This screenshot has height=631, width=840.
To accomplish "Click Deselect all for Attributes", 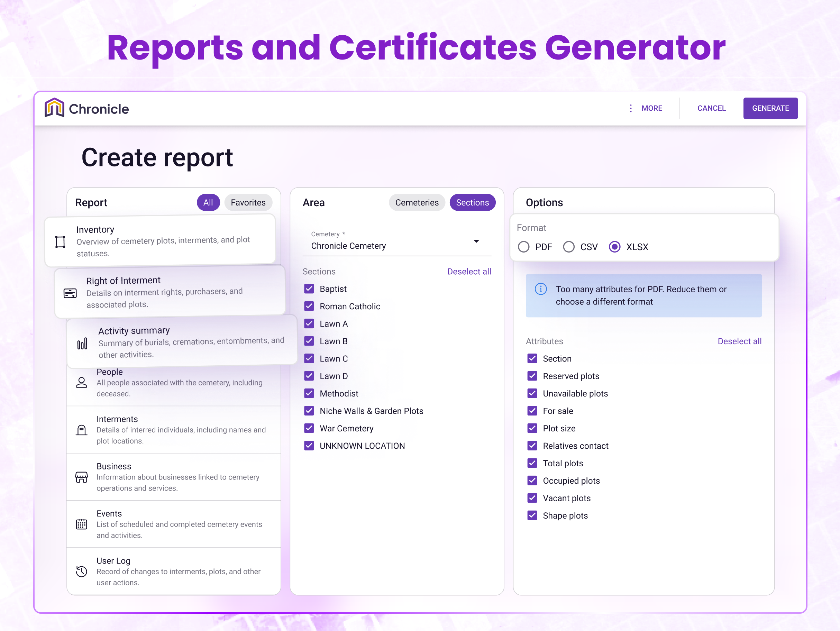I will pyautogui.click(x=739, y=341).
